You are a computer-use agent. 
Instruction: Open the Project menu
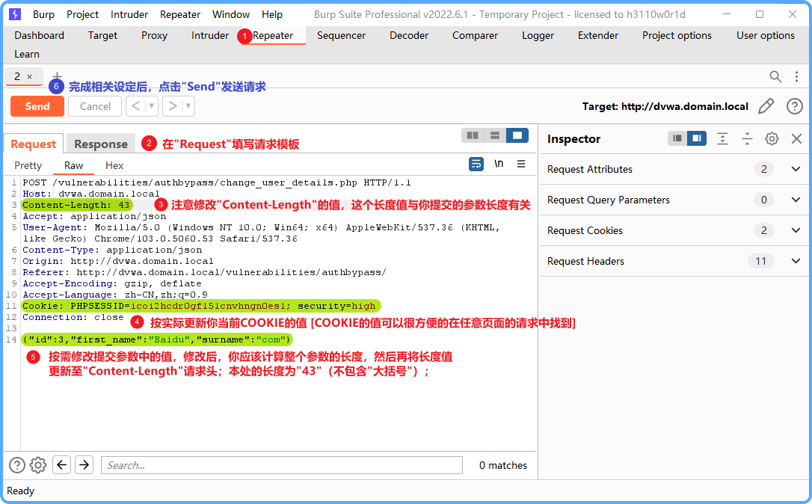[x=82, y=14]
